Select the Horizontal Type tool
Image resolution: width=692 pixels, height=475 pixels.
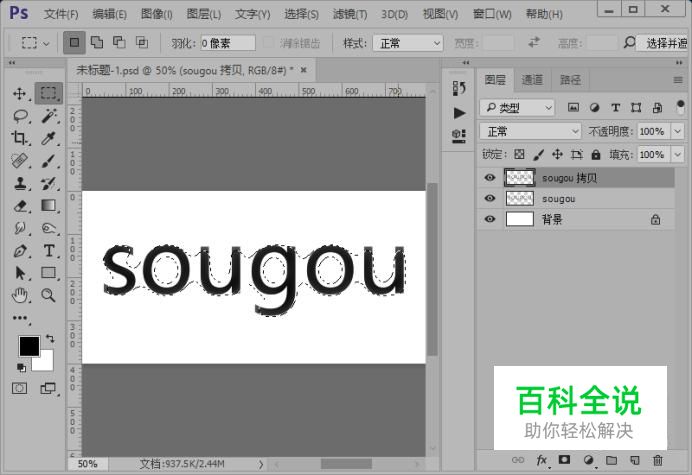pos(49,251)
